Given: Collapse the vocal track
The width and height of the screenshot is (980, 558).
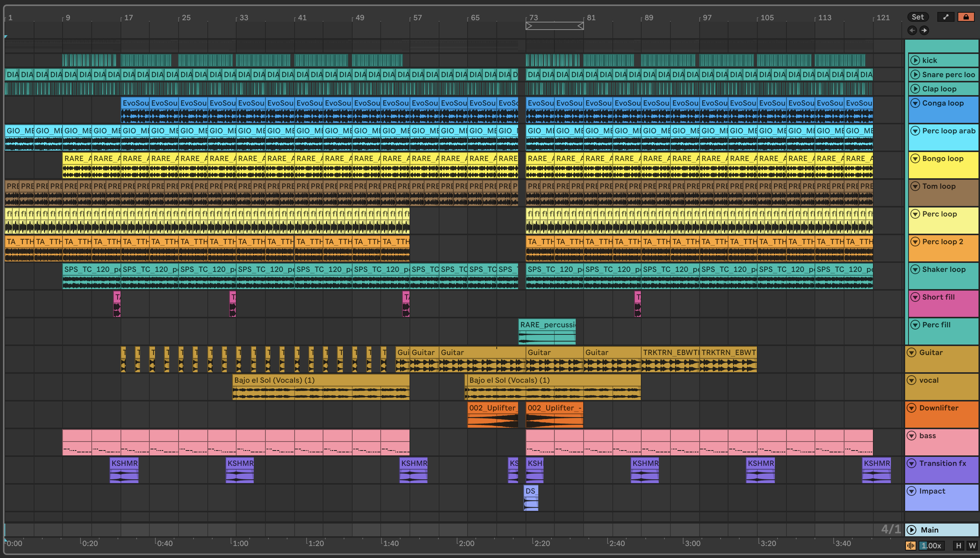Looking at the screenshot, I should coord(912,380).
